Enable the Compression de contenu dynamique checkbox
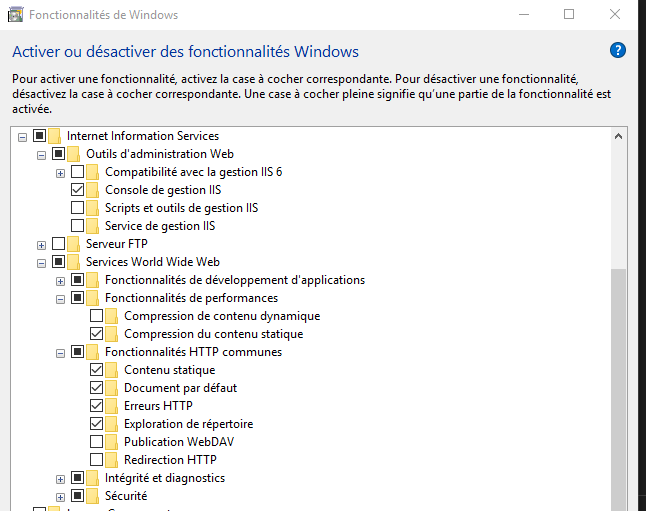The width and height of the screenshot is (646, 511). [97, 316]
